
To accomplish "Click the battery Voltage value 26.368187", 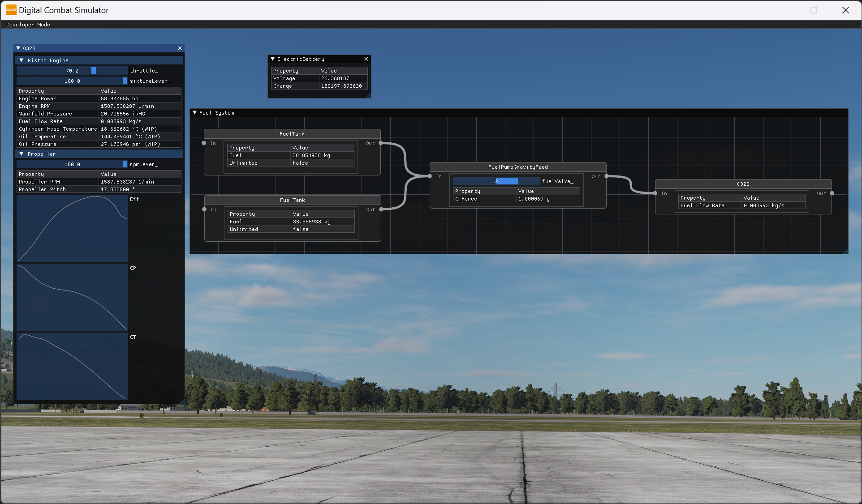I will tap(335, 78).
